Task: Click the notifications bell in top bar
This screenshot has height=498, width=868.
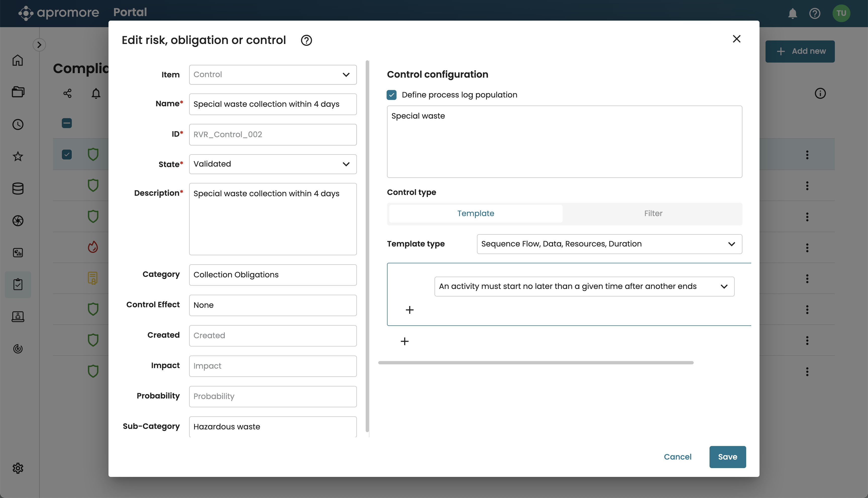Action: pos(792,13)
